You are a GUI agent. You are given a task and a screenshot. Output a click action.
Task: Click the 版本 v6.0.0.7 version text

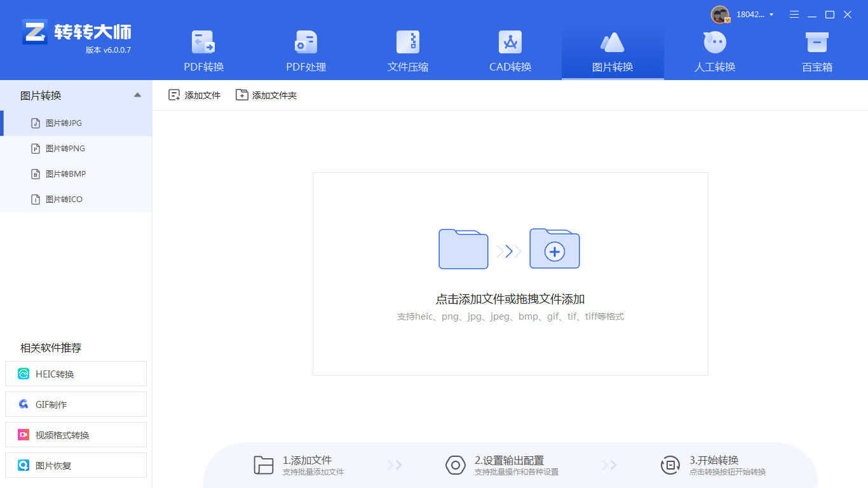108,50
